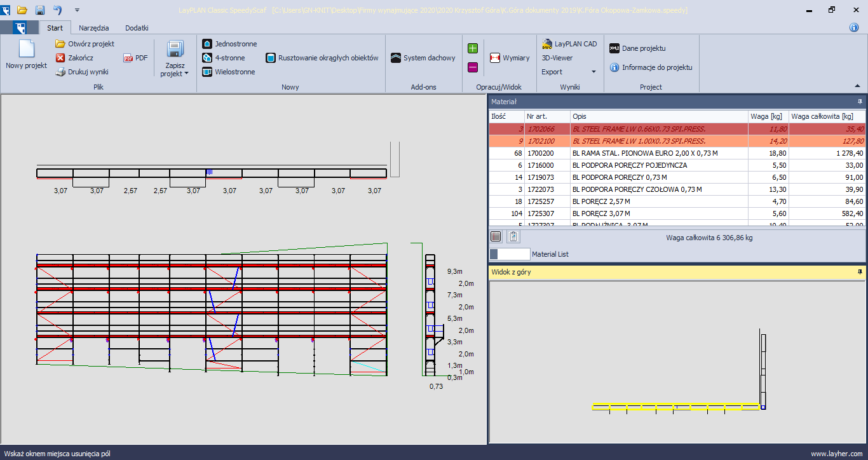Screen dimensions: 868x460
Task: Open Dane projektu
Action: pos(637,48)
